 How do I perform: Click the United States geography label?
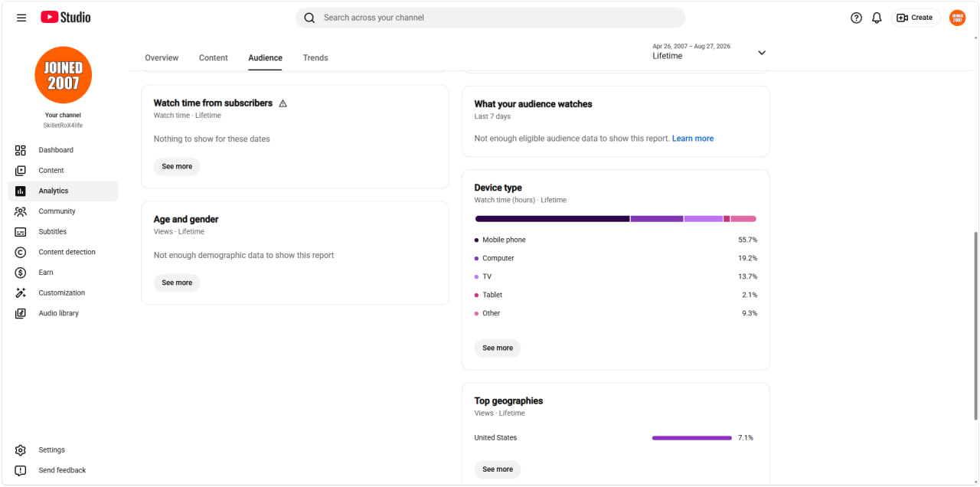(495, 438)
